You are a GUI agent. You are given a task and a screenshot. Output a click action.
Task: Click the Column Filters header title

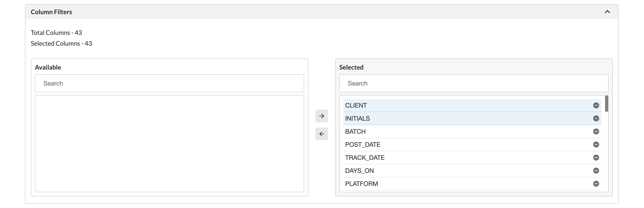51,12
